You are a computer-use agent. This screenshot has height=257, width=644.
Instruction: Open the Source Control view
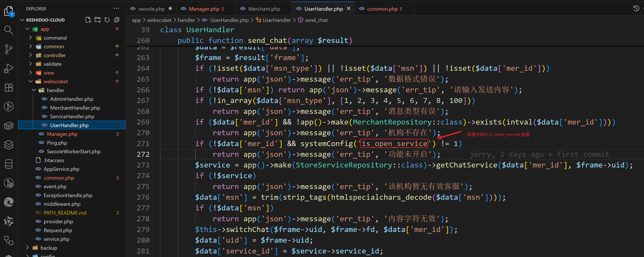click(x=8, y=49)
